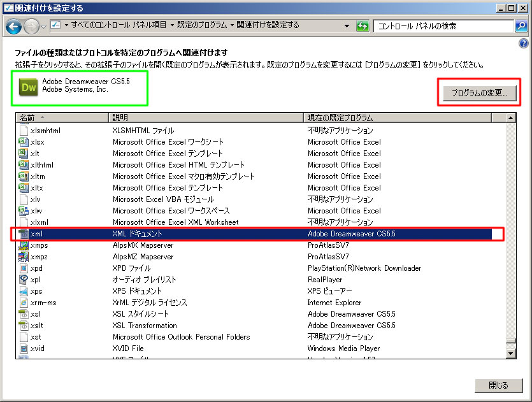
Task: Open the address bar history dropdown
Action: pyautogui.click(x=347, y=25)
